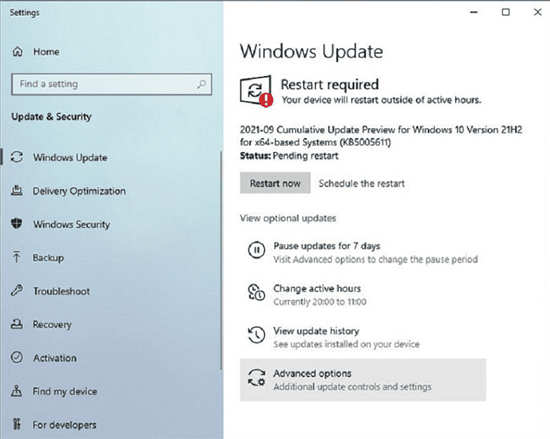Click the Activation checkmark circle icon
The width and height of the screenshot is (550, 439).
pyautogui.click(x=17, y=357)
